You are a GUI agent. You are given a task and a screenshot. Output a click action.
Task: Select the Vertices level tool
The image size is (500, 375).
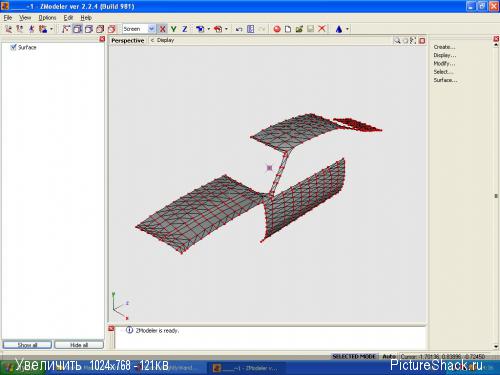pyautogui.click(x=9, y=29)
